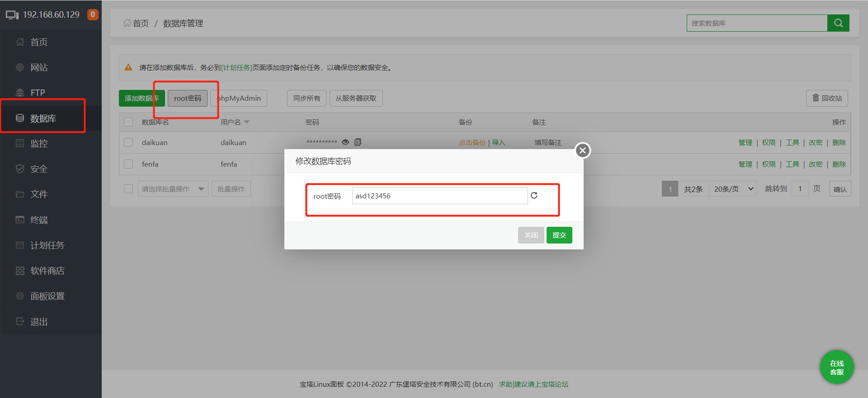Click 改密 link in daikuan row
868x398 pixels.
(816, 142)
